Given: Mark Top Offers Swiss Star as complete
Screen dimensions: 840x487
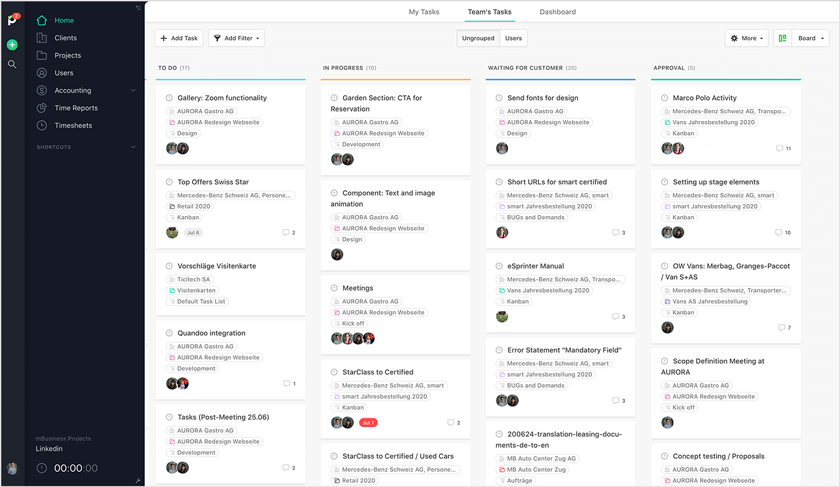Looking at the screenshot, I should [169, 182].
